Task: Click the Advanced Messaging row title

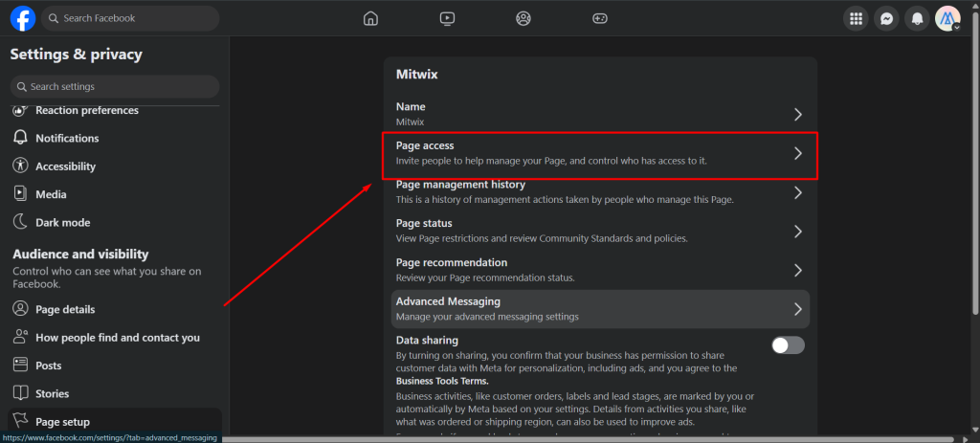Action: [x=448, y=301]
